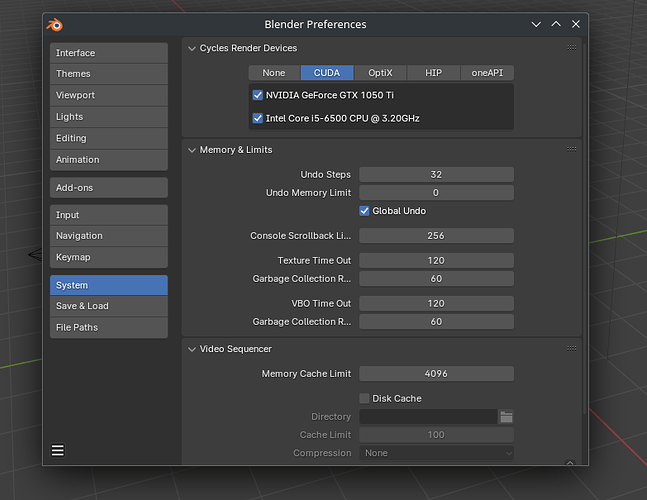Click the folder browse icon beside Directory
647x500 pixels.
tap(506, 417)
